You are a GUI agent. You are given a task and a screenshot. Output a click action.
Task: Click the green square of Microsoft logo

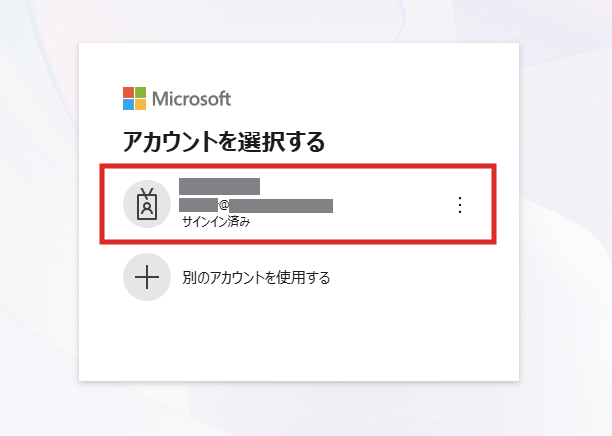141,92
